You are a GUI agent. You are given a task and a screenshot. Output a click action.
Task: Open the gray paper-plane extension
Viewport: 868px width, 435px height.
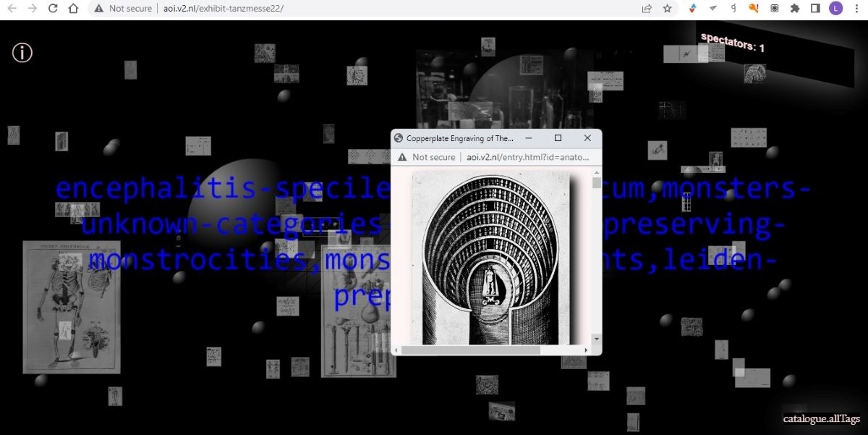tap(713, 9)
